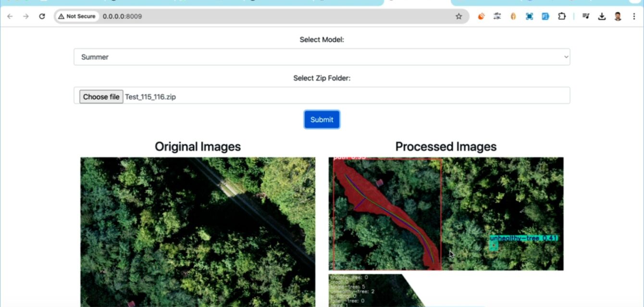
Task: Click the orange extension icon
Action: [481, 16]
